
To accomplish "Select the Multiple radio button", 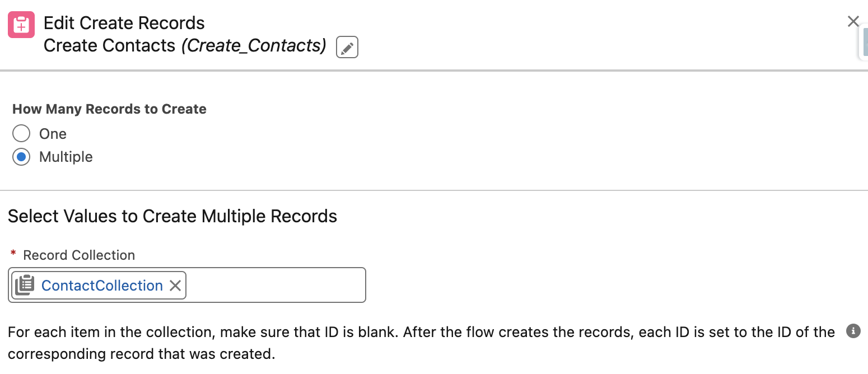I will (x=21, y=157).
